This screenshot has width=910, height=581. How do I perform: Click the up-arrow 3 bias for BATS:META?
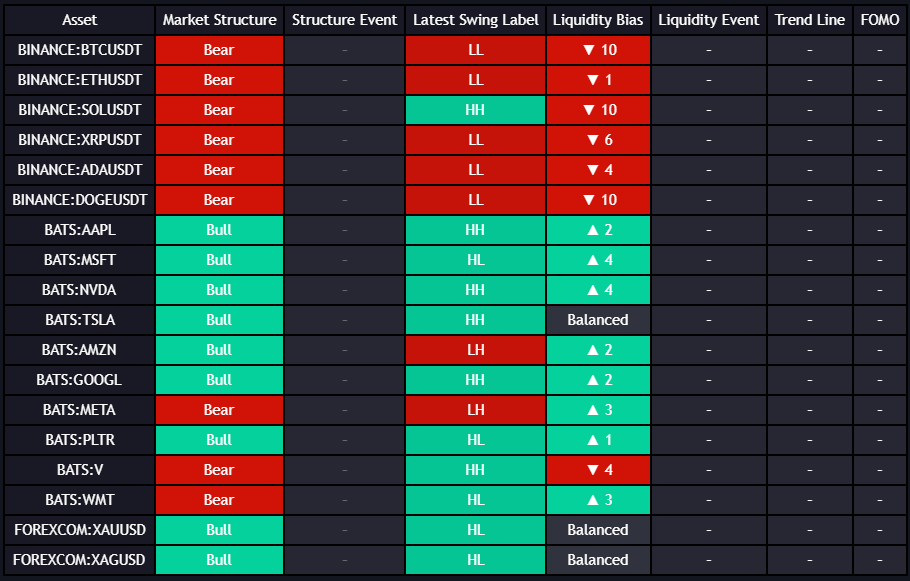(x=598, y=410)
